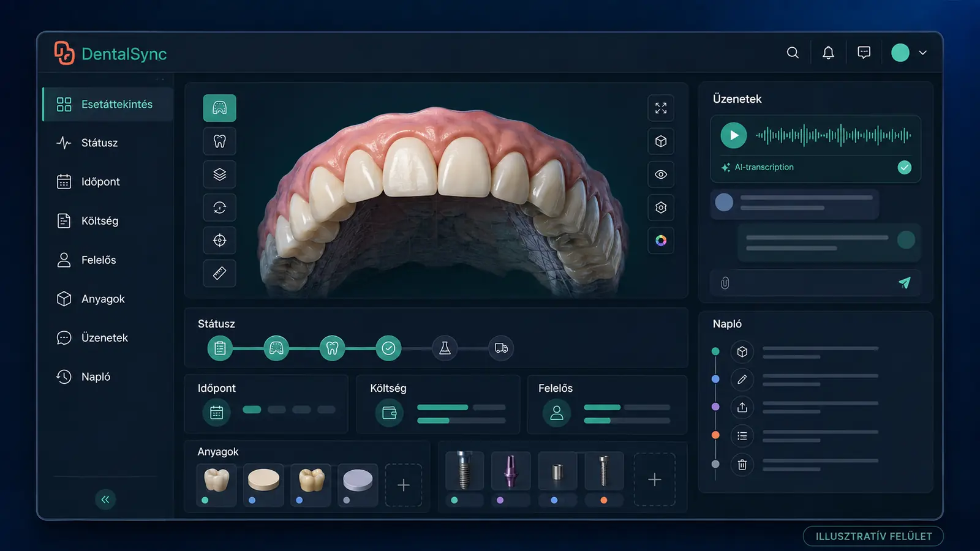Image resolution: width=980 pixels, height=551 pixels.
Task: Attach a file with paperclip icon
Action: point(725,283)
